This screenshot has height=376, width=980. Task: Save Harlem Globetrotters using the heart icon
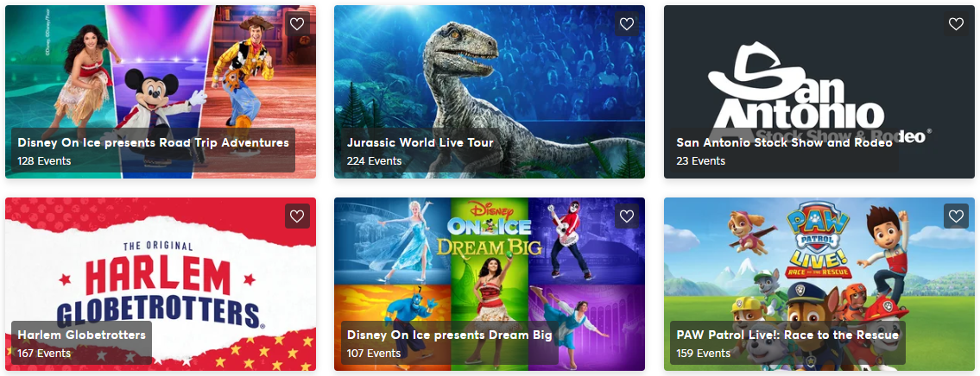[x=297, y=216]
